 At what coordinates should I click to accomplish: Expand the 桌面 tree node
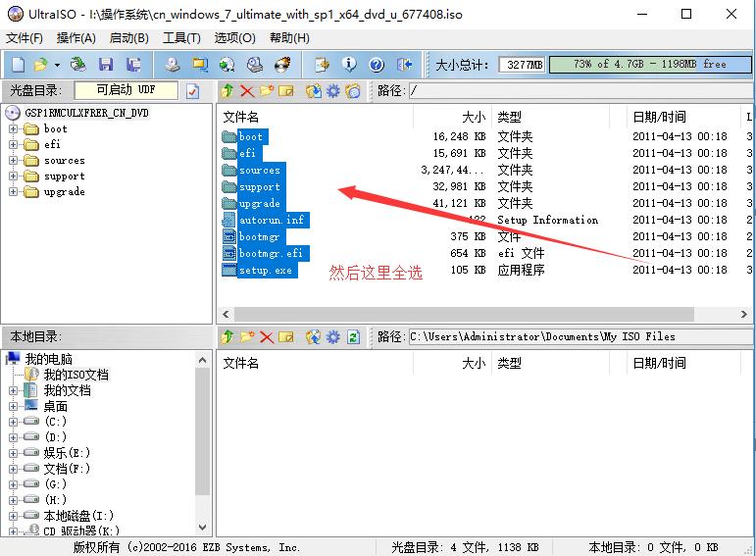click(13, 407)
